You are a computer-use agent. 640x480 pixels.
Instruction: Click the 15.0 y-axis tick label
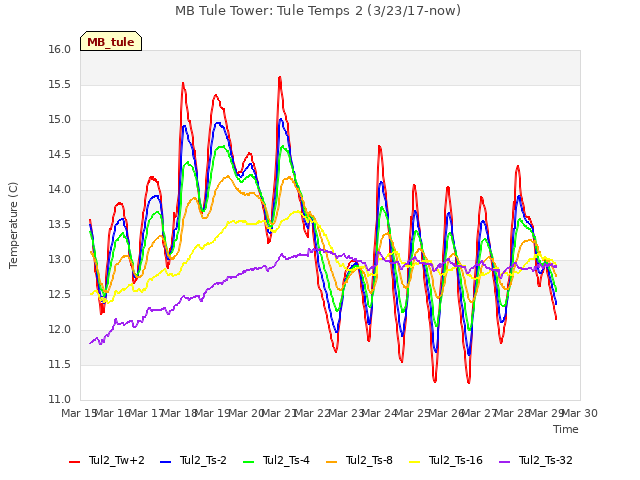[60, 120]
